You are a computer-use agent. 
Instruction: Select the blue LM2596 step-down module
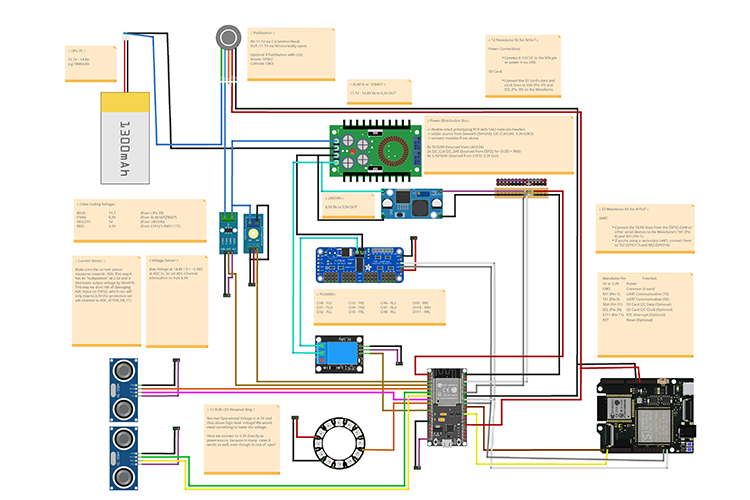pos(418,200)
